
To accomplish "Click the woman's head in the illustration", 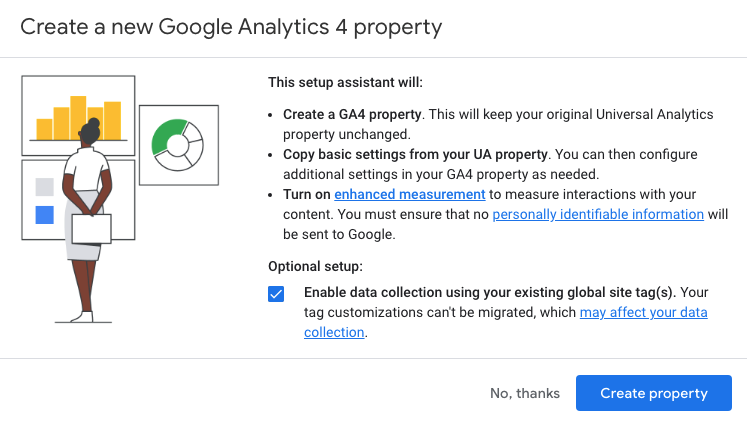I will pos(90,132).
